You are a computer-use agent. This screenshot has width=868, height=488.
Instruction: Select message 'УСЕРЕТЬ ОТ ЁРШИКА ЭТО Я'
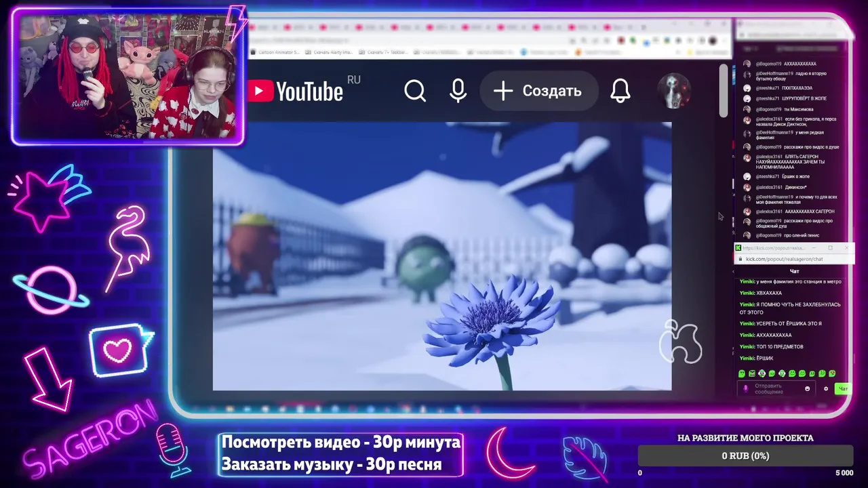click(781, 323)
